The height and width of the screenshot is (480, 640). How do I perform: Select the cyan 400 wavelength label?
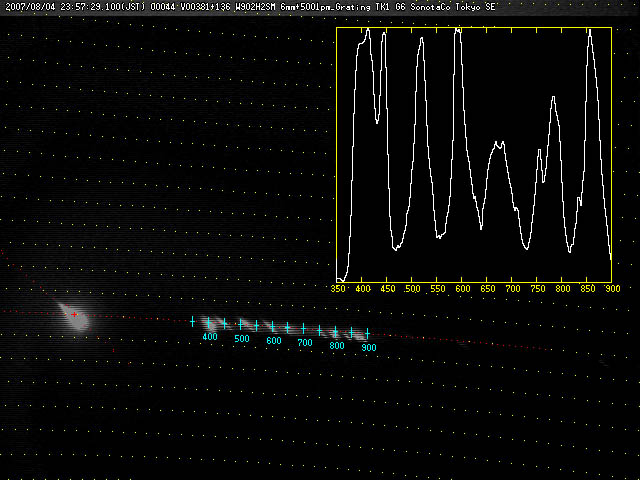point(209,338)
